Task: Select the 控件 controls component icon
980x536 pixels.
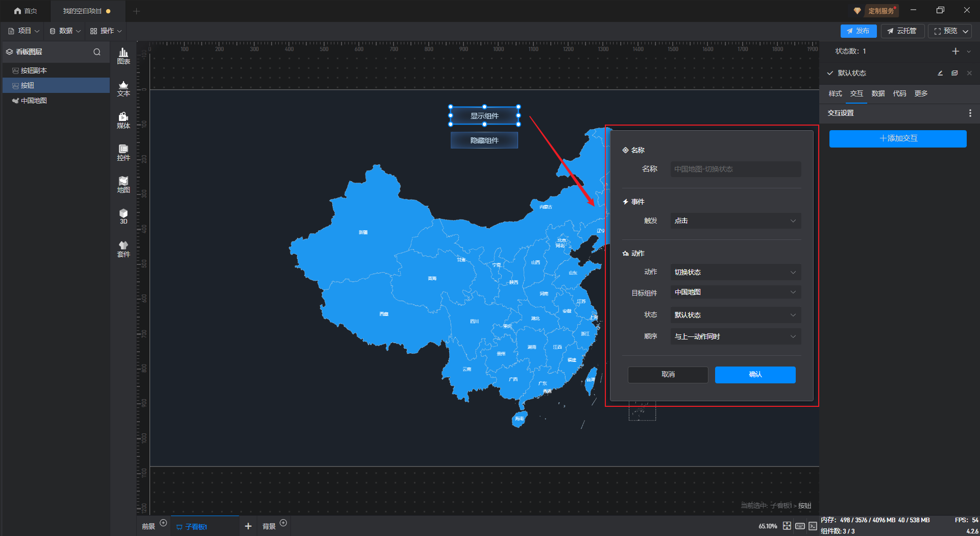Action: 124,153
